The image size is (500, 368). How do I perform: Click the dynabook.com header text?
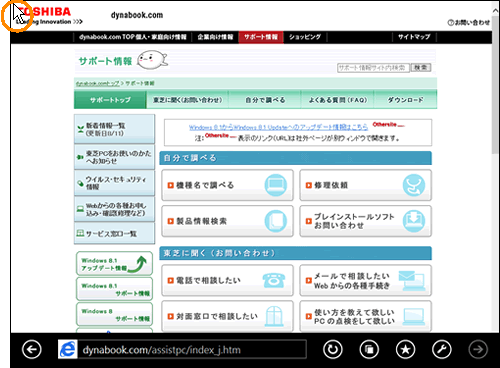(x=137, y=15)
